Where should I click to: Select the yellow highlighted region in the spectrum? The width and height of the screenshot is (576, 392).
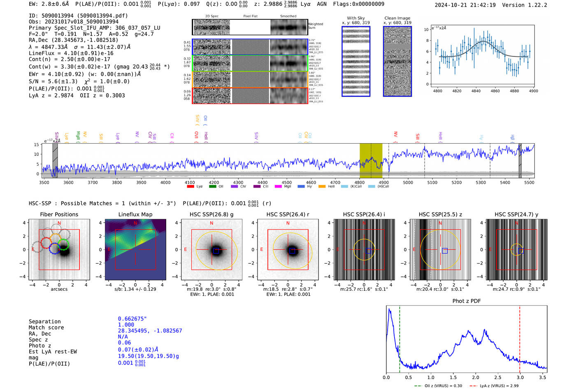click(x=371, y=160)
